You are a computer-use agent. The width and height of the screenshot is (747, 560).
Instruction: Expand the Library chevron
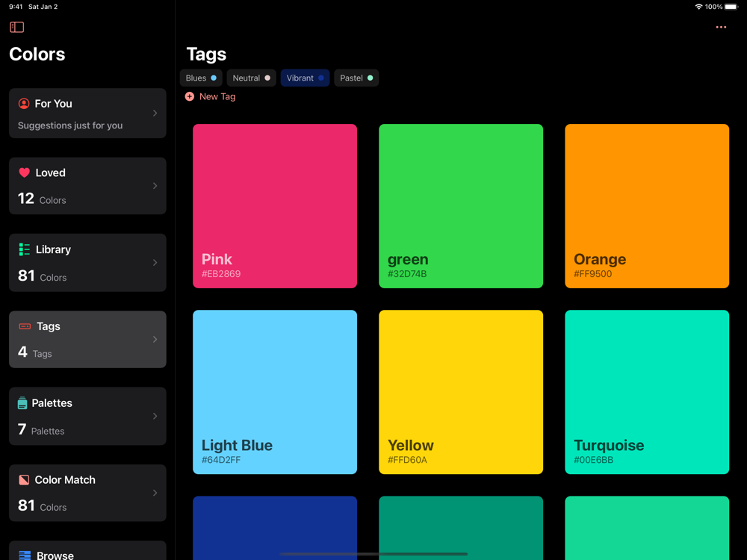coord(155,262)
